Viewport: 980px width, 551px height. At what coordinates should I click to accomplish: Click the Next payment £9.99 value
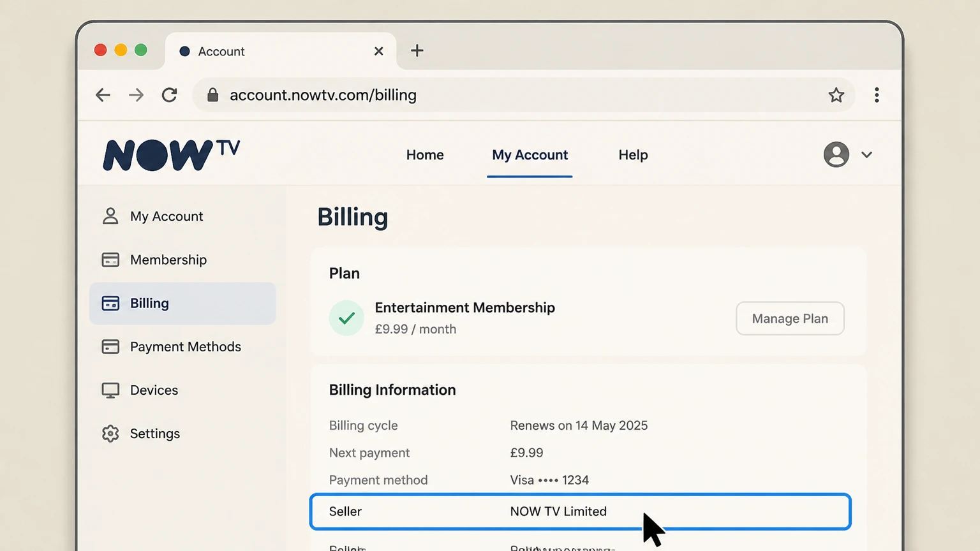coord(526,453)
